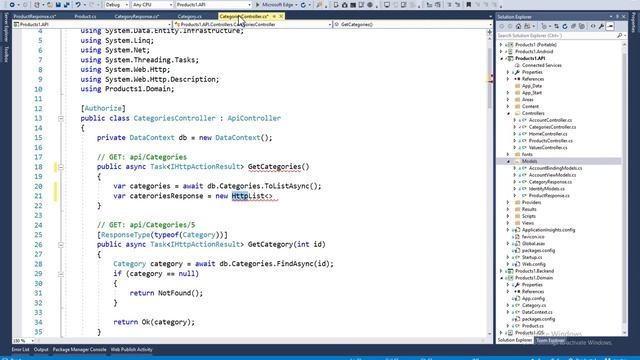
Task: Click the Undo arrow in the toolbar
Action: [78, 5]
